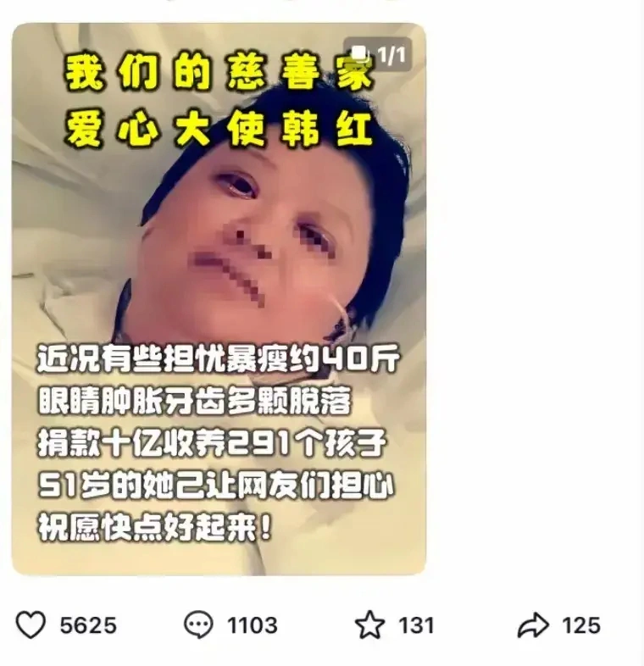The height and width of the screenshot is (666, 644).
Task: Open the post image in full view
Action: coord(219,299)
